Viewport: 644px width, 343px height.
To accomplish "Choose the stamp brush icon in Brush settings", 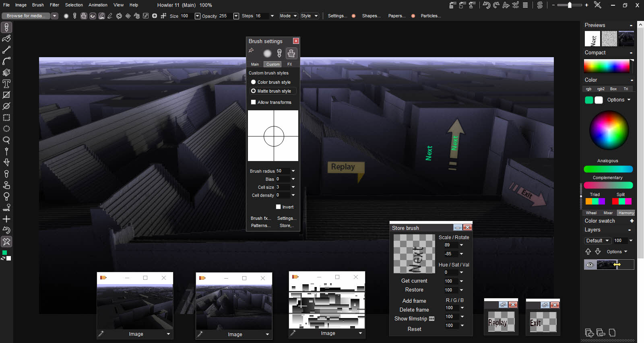I will pyautogui.click(x=291, y=53).
